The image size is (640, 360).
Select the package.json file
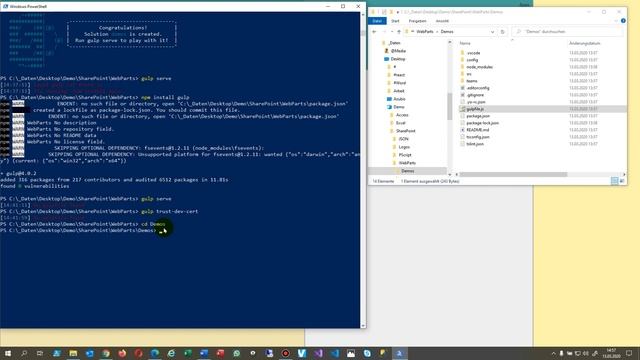(x=478, y=116)
